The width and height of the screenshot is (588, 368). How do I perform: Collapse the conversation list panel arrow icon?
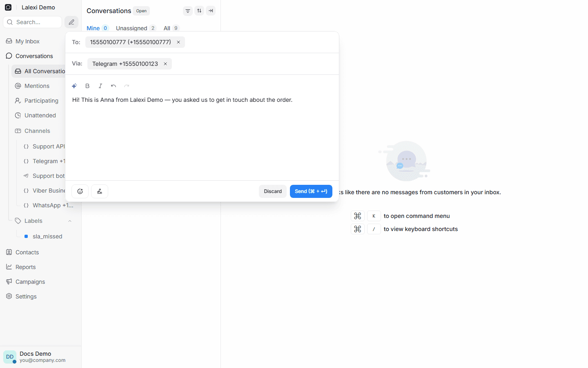point(211,11)
